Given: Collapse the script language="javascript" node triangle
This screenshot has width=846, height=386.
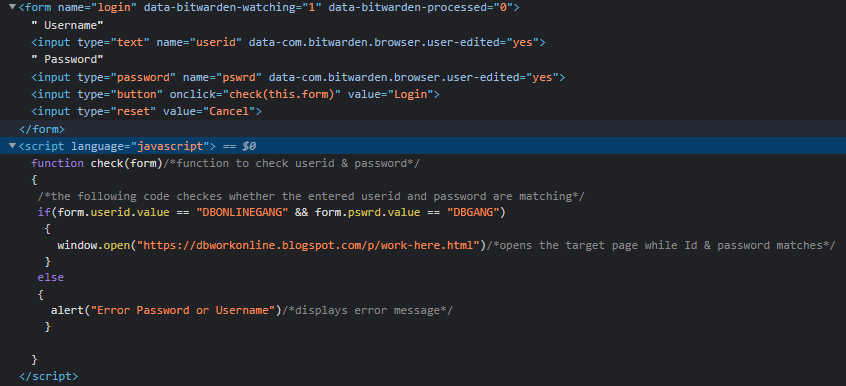Looking at the screenshot, I should pos(12,146).
